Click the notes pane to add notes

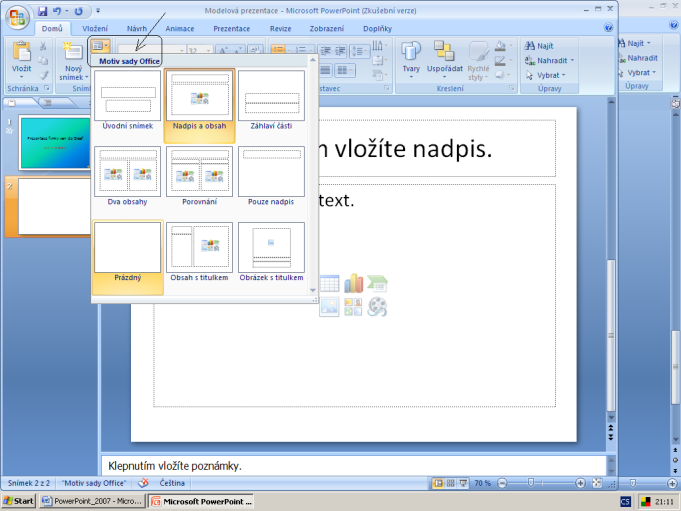(354, 466)
